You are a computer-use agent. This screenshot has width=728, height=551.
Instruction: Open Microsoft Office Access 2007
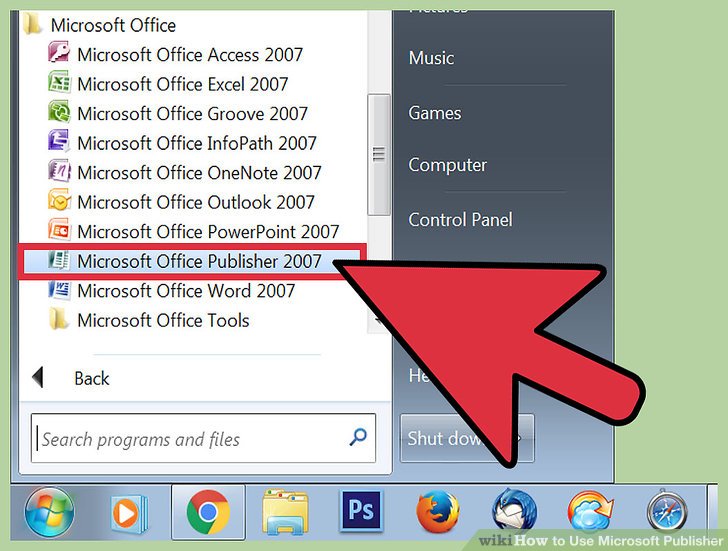click(x=190, y=55)
